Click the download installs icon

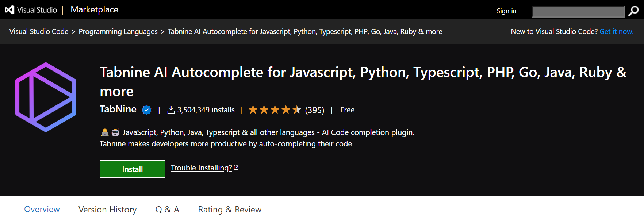pos(171,110)
